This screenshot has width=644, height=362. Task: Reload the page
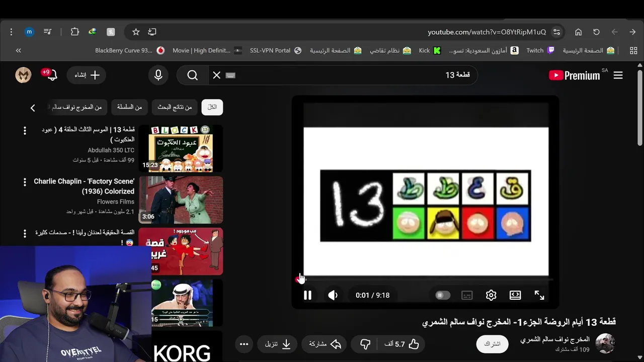(596, 32)
